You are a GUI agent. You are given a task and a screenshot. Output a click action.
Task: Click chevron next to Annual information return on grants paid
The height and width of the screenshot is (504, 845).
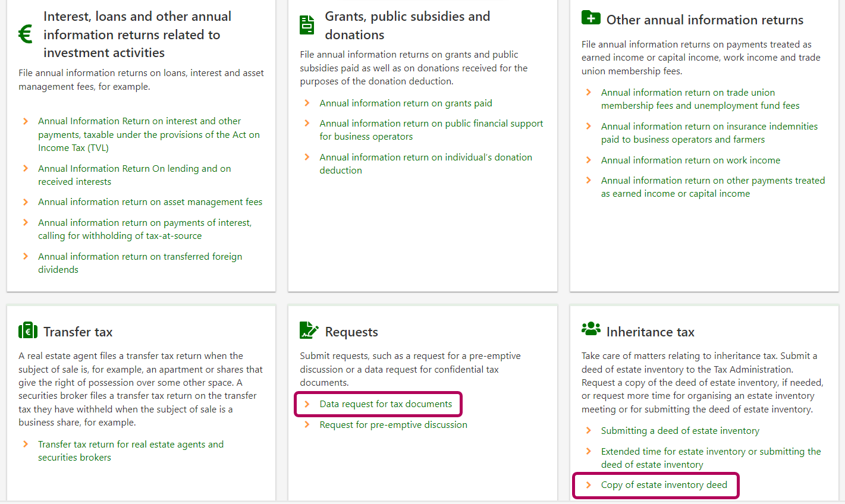pyautogui.click(x=307, y=103)
